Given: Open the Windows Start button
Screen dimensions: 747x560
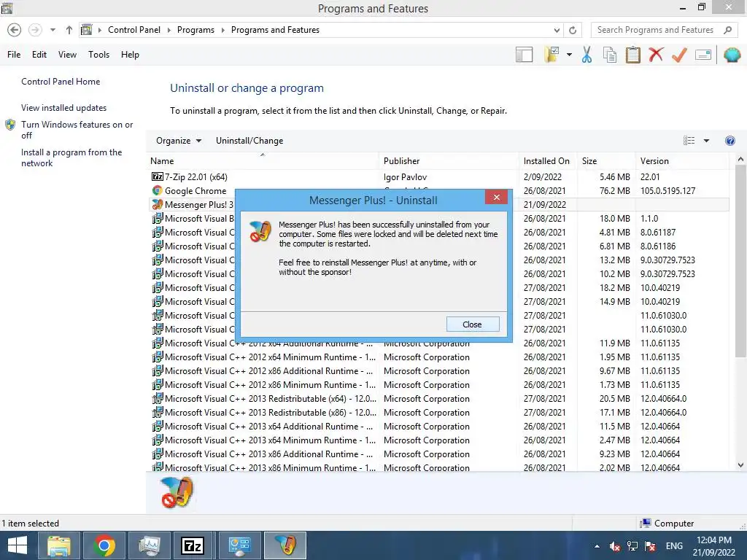Looking at the screenshot, I should (18, 545).
